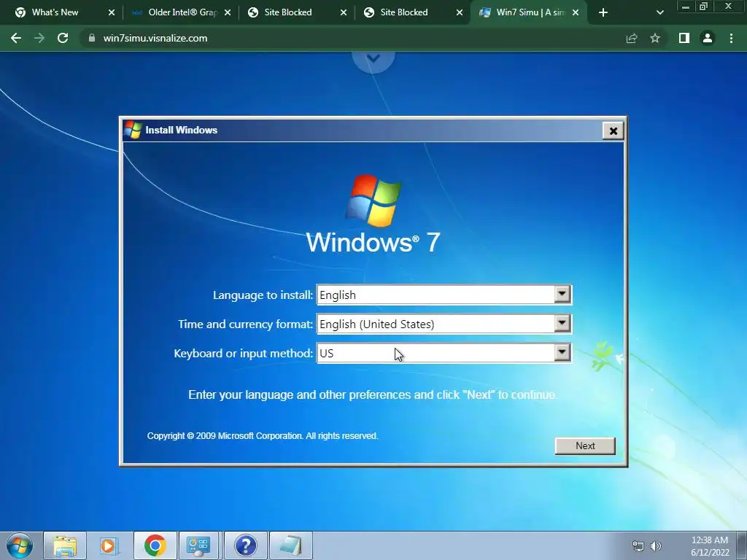
Task: Click the address bar URL
Action: click(x=155, y=38)
